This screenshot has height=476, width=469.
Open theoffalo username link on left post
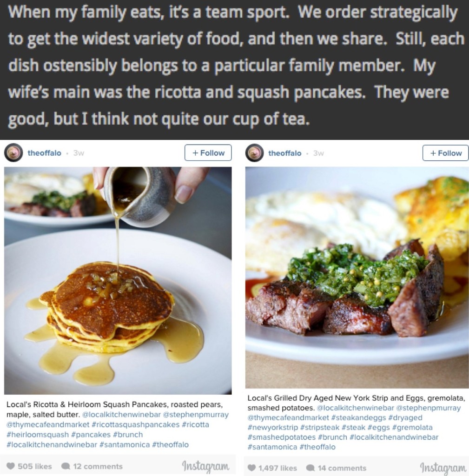click(x=45, y=153)
